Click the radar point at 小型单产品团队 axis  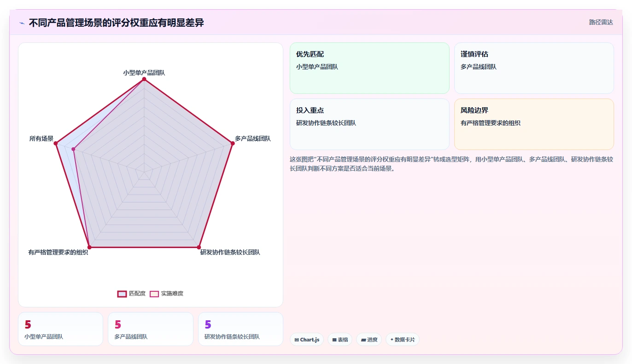point(144,79)
